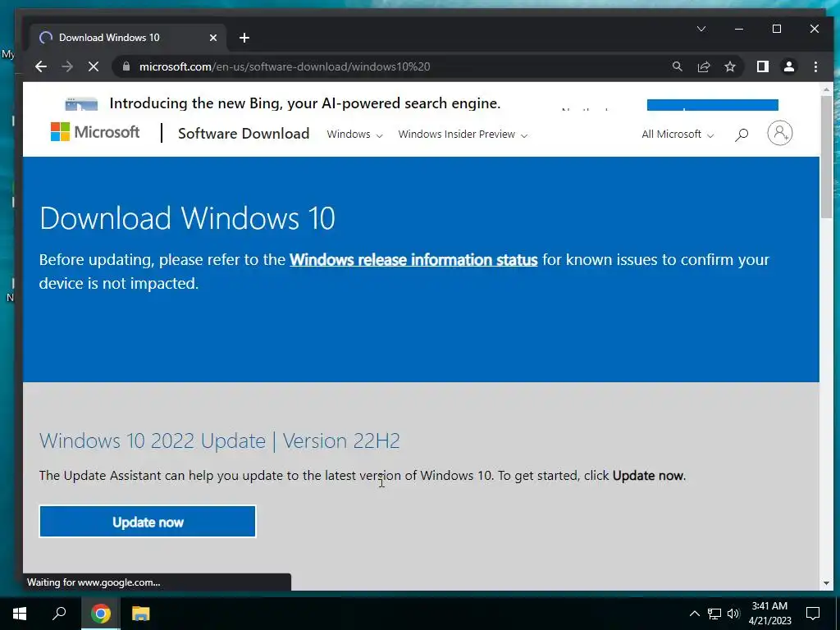Open Chrome side panel icon
The image size is (840, 630).
[x=762, y=66]
